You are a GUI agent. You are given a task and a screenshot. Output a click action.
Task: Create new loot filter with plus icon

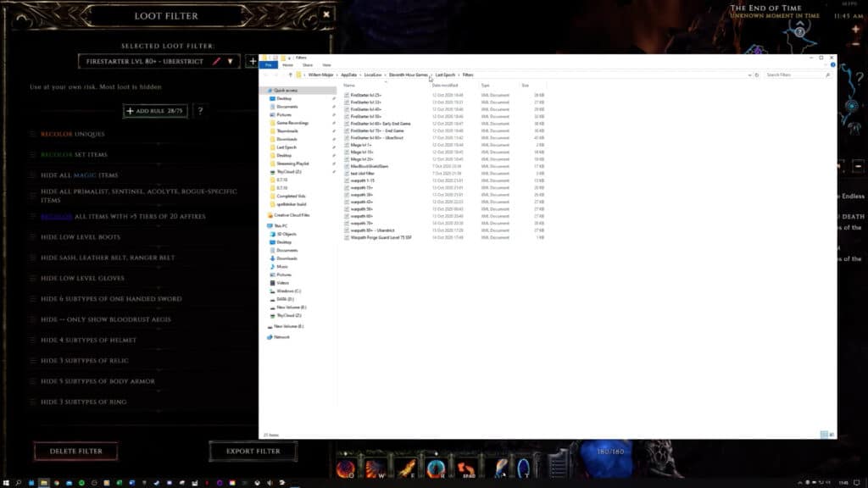253,61
